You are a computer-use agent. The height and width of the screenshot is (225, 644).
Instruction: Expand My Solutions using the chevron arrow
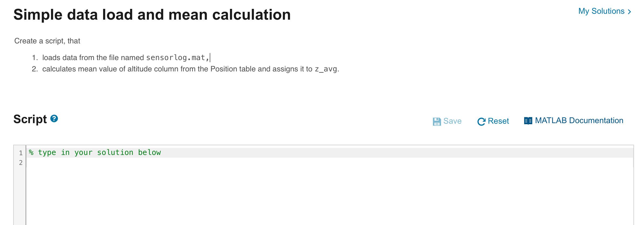coord(630,11)
